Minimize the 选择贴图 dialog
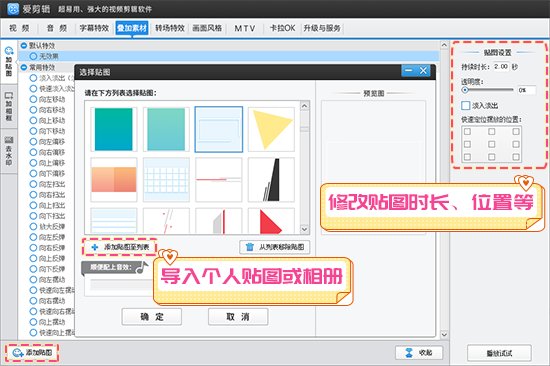This screenshot has height=366, width=550. point(409,71)
